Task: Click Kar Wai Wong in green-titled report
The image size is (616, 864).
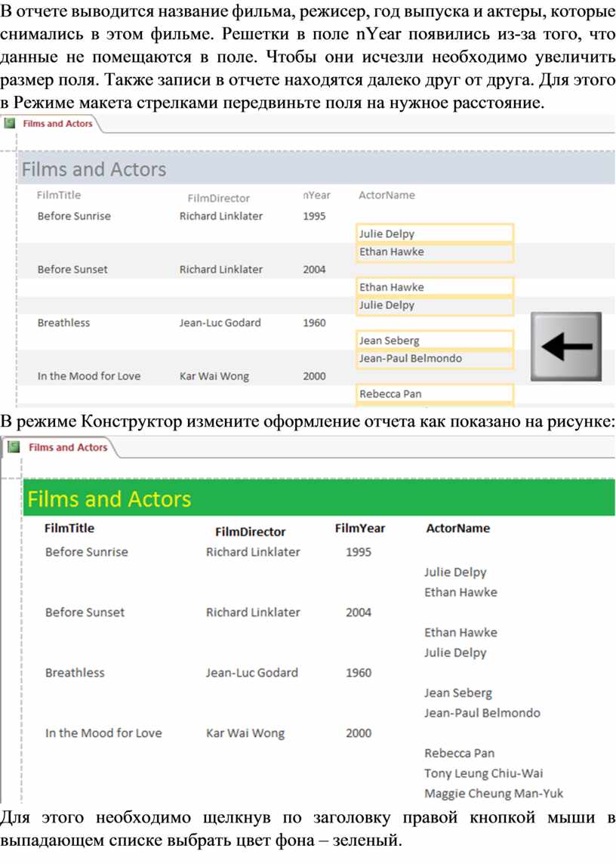Action: 245,733
